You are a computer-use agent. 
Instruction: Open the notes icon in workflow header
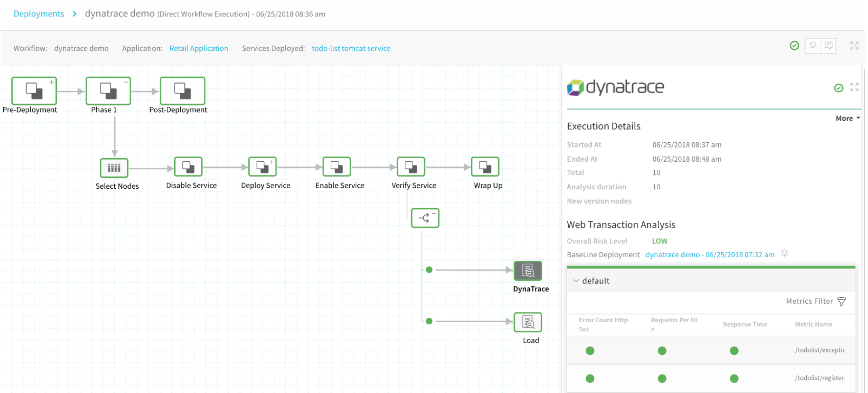coord(828,46)
